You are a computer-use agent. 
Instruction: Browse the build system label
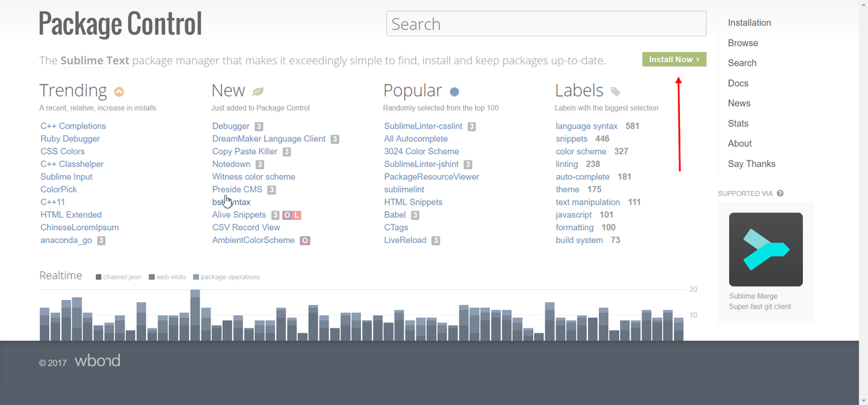(x=579, y=240)
